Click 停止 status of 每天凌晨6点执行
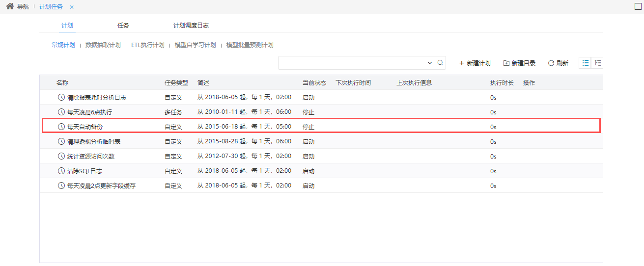The width and height of the screenshot is (644, 266). coord(308,112)
